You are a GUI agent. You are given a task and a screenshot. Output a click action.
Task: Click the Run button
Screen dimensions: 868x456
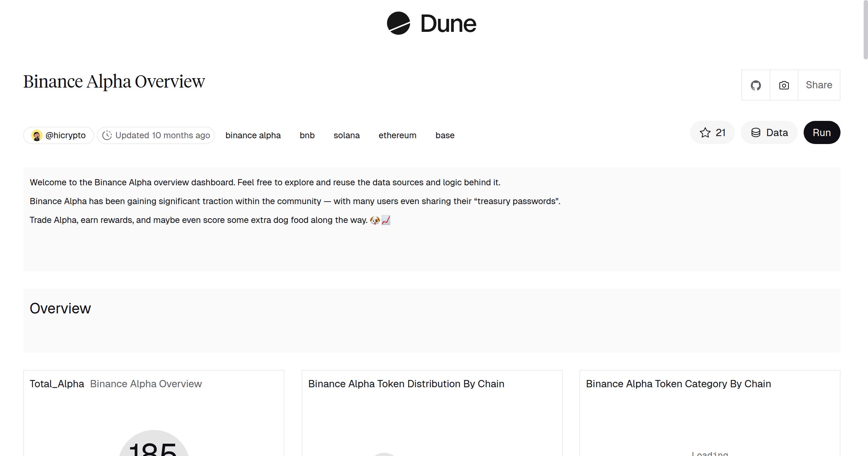822,132
